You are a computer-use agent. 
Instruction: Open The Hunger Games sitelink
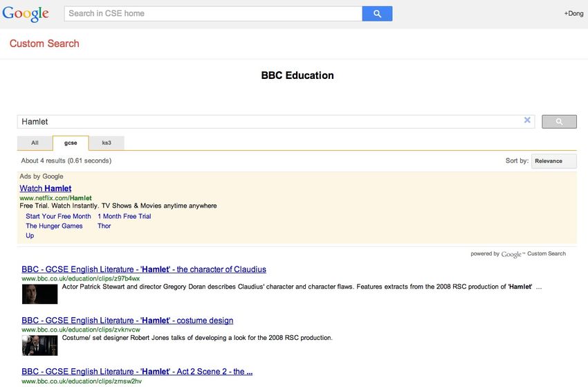point(54,226)
